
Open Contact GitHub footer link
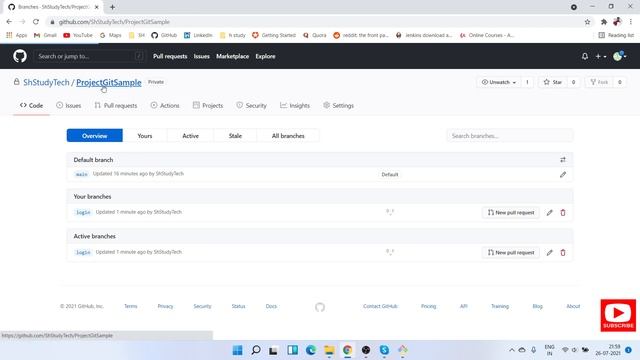point(380,306)
